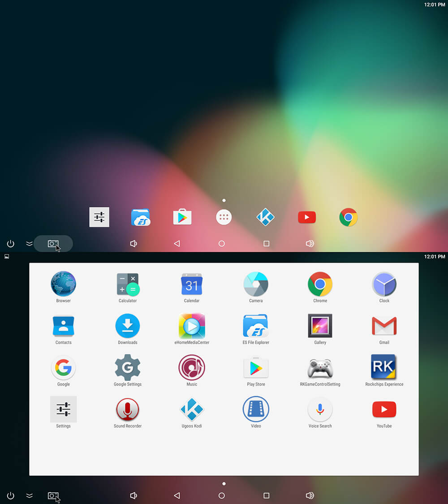This screenshot has height=504, width=448.
Task: Tap the clock above the app drawer
Action: tap(435, 257)
